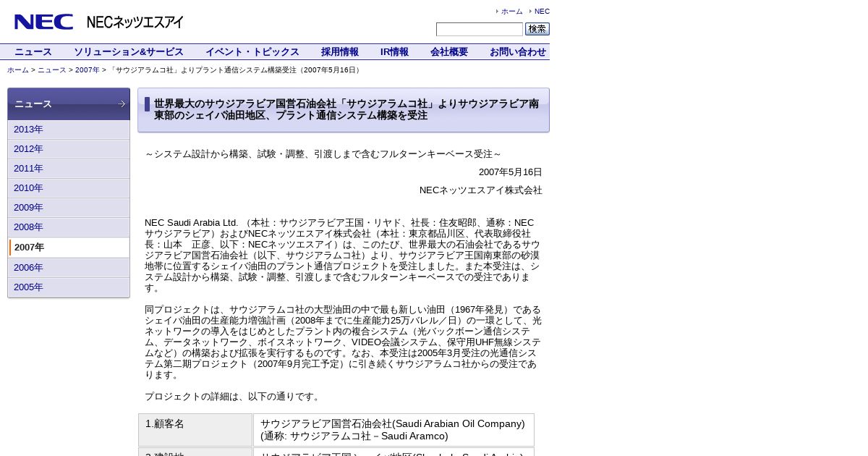The width and height of the screenshot is (868, 456).
Task: Open the IR情報 menu item
Action: pos(394,52)
